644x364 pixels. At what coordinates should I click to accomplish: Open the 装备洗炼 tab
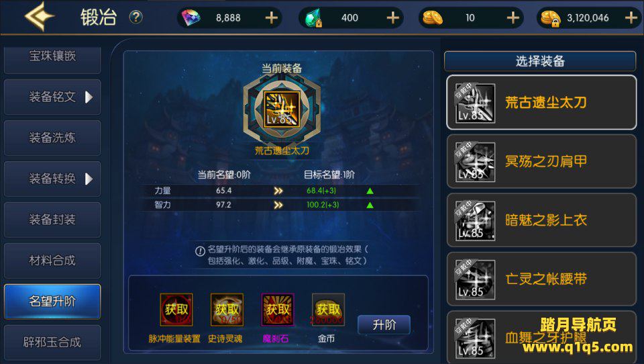(x=52, y=138)
